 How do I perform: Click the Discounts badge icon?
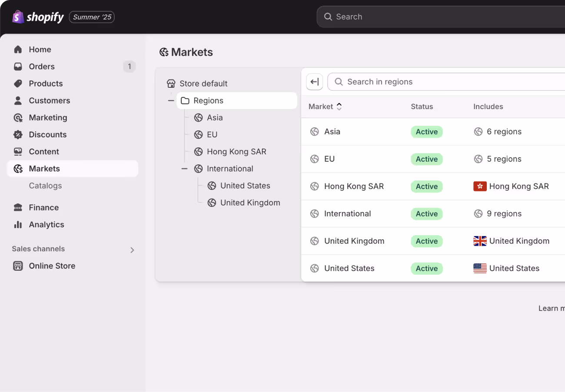coord(18,135)
